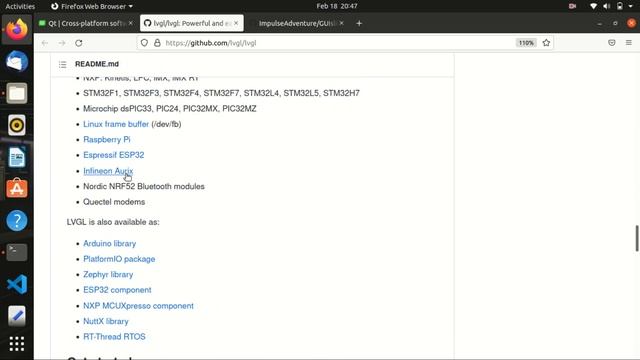The image size is (640, 360).
Task: Open the Infineon Aurix link
Action: pyautogui.click(x=108, y=171)
